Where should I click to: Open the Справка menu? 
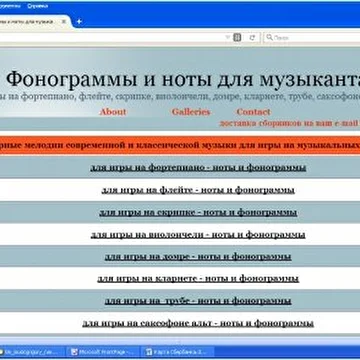(x=37, y=6)
